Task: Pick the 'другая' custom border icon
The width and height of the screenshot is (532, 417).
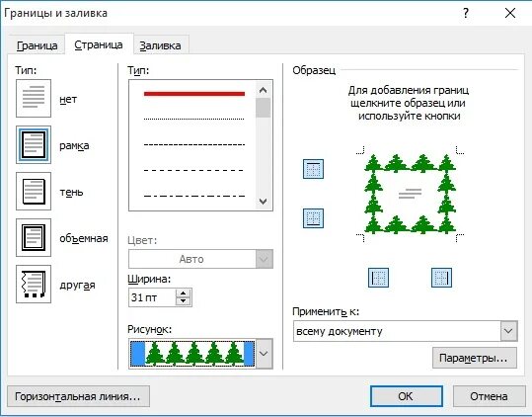Action: 34,285
